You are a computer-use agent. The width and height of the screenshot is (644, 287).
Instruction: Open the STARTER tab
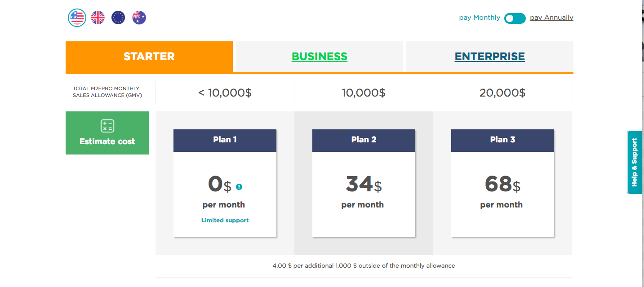pyautogui.click(x=149, y=57)
